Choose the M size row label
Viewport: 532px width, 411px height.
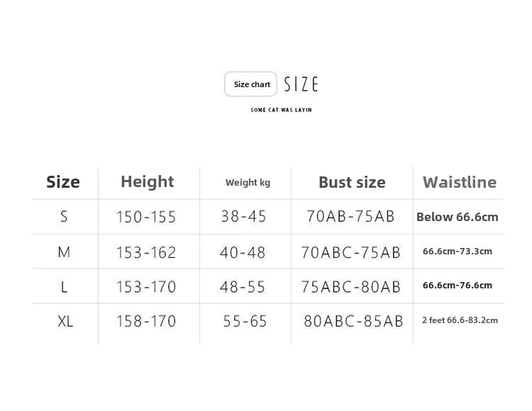(64, 252)
